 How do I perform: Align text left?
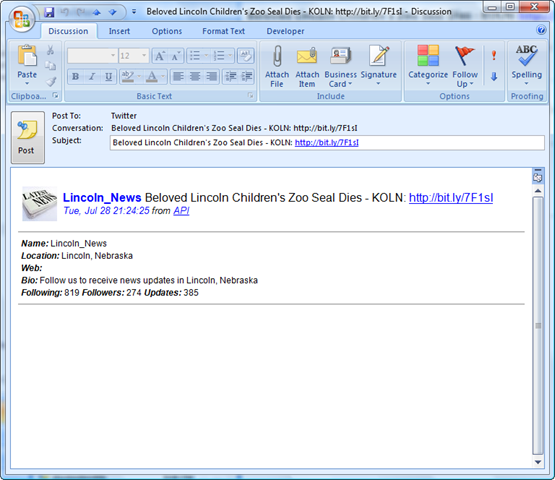click(178, 76)
